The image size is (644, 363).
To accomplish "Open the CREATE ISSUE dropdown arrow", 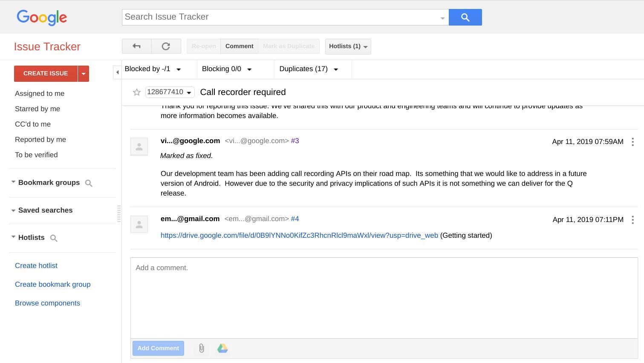I will tap(84, 74).
